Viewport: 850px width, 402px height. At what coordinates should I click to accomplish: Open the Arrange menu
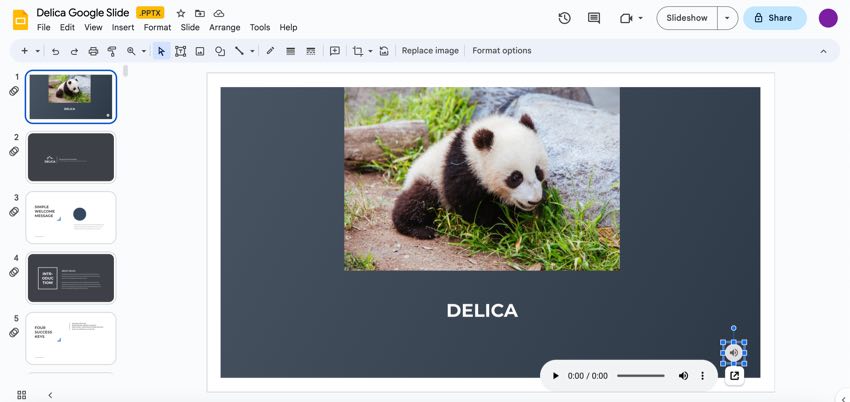(x=224, y=27)
